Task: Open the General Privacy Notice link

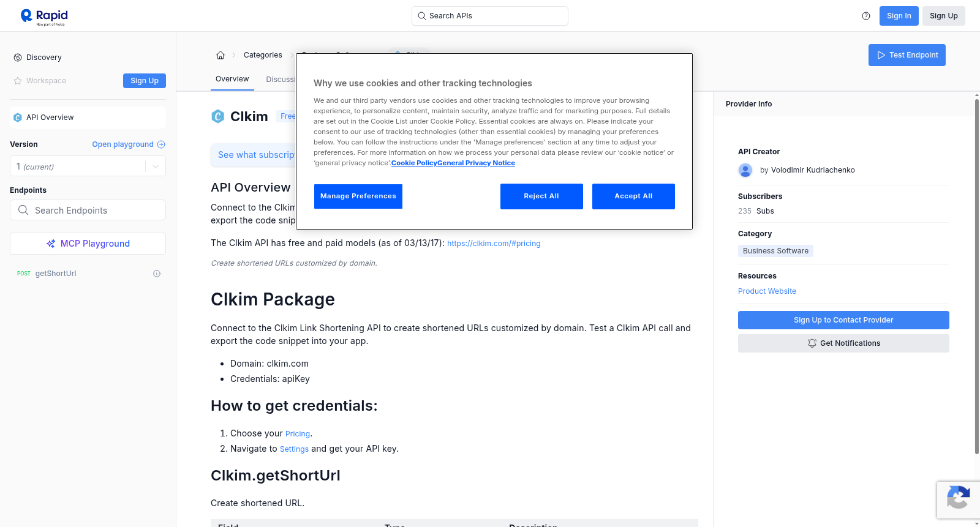Action: click(x=476, y=163)
